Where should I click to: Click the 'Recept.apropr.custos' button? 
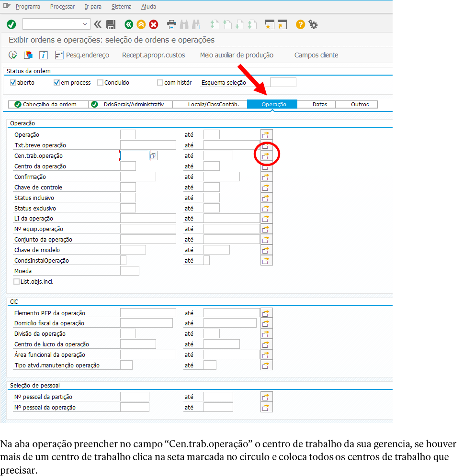(x=153, y=55)
